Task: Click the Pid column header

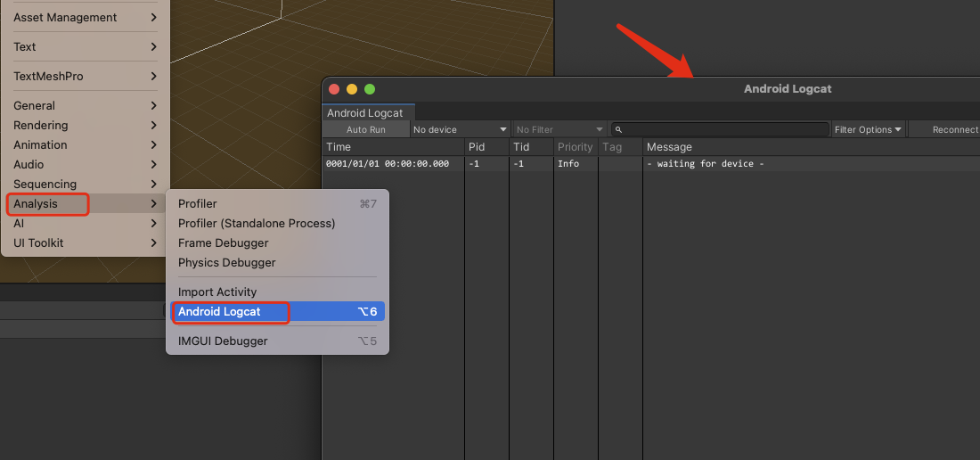Action: (x=486, y=147)
